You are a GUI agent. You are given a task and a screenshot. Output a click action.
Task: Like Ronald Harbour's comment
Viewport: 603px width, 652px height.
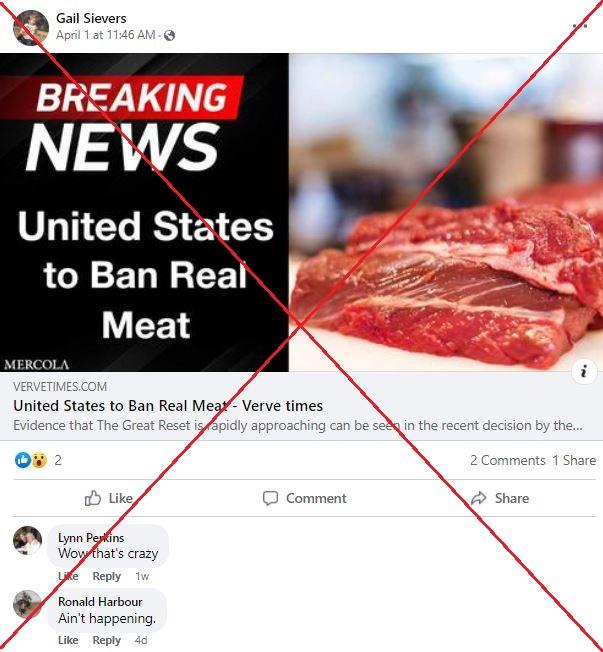click(x=68, y=640)
